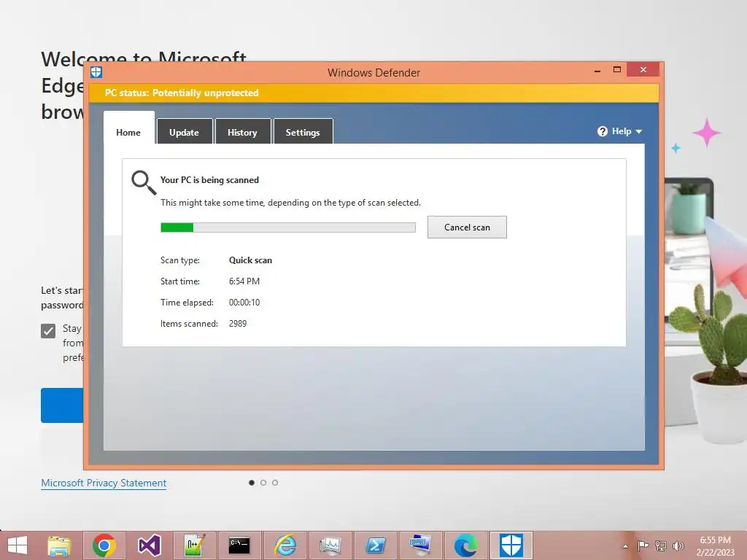Open the Settings tab
The height and width of the screenshot is (560, 747).
tap(303, 131)
